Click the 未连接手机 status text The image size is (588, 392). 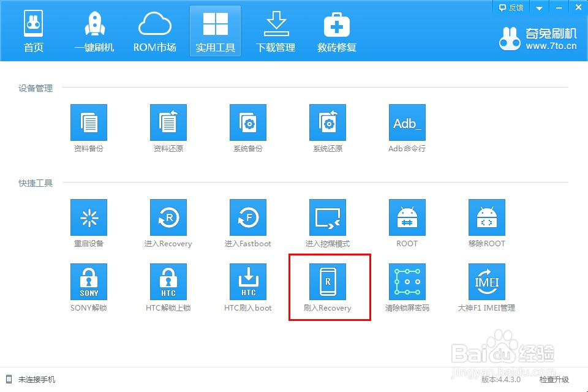point(37,380)
